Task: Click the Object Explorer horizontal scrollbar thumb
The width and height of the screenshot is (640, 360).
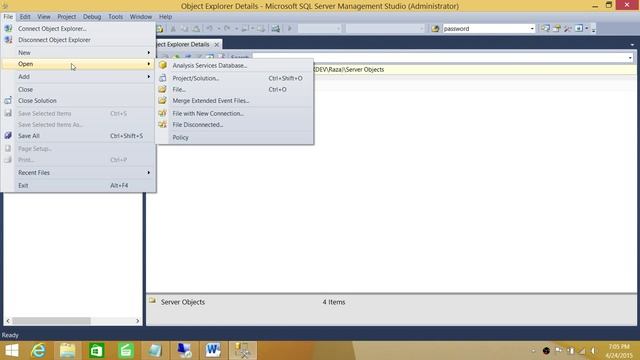Action: click(x=51, y=321)
